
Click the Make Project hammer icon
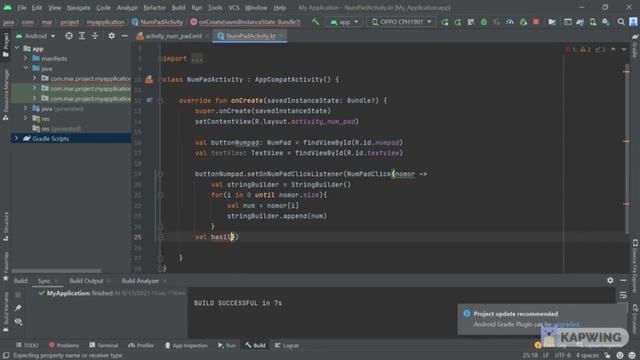pyautogui.click(x=316, y=22)
